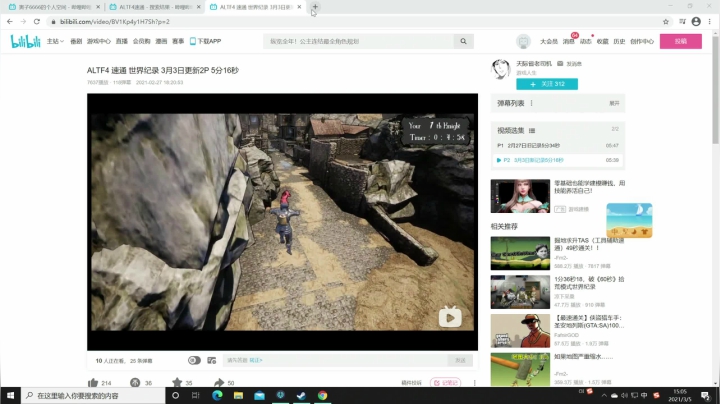
Task: Click the coin icon with 36
Action: pos(135,382)
